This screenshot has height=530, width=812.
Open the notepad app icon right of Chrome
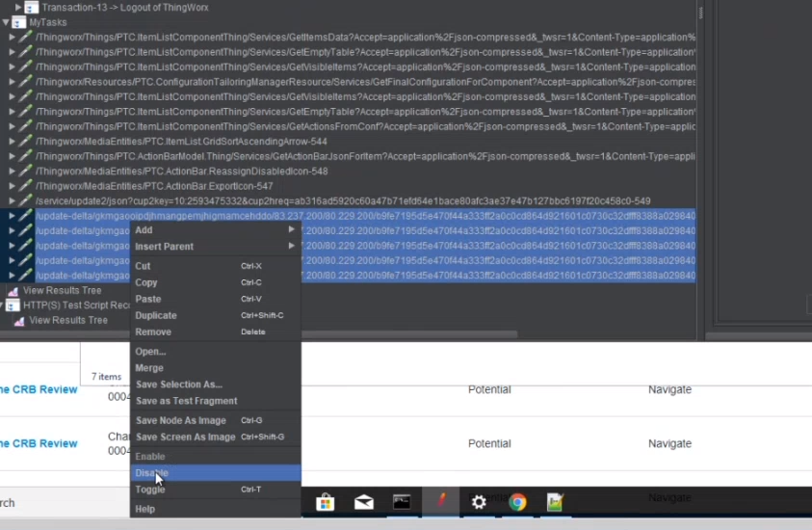click(555, 502)
